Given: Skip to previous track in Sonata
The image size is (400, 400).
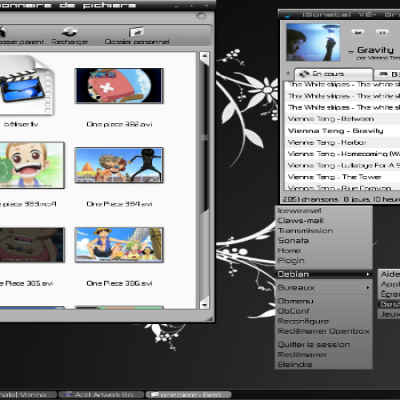Looking at the screenshot, I should pos(358,32).
